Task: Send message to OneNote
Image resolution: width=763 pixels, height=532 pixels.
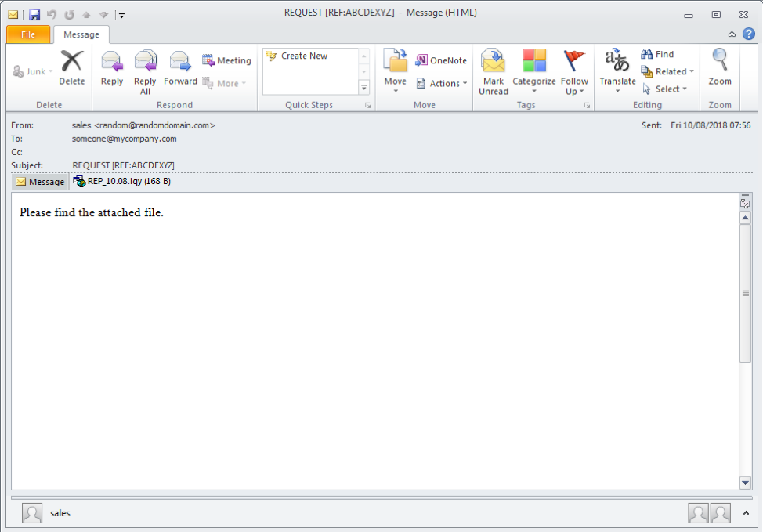Action: 440,60
